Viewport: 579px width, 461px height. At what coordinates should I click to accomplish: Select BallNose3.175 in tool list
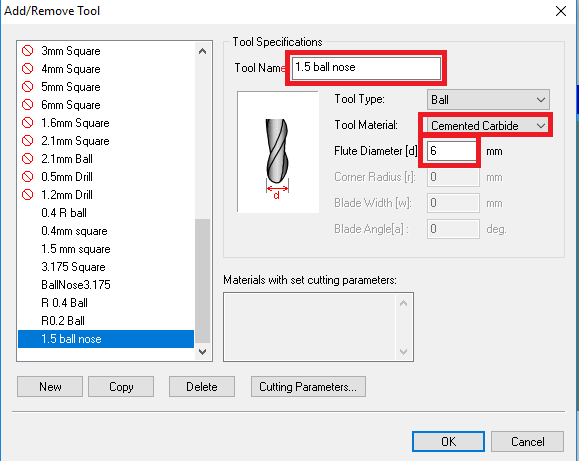(x=76, y=285)
